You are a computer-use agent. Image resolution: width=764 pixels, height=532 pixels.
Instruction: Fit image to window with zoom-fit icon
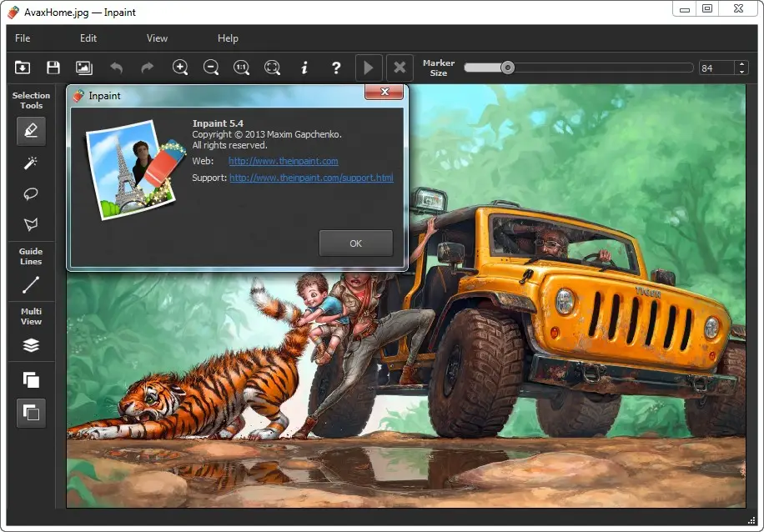click(273, 68)
